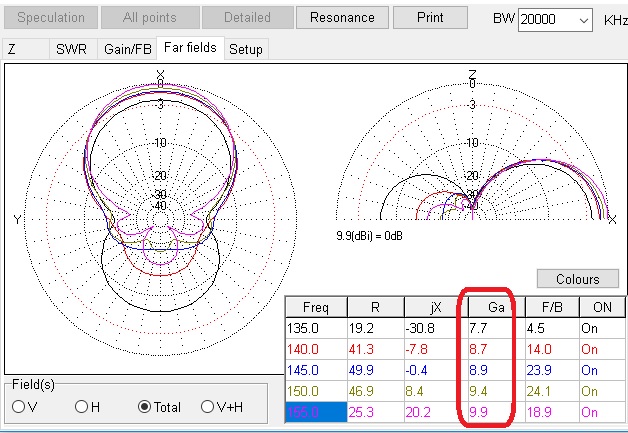Switch to the Z tab
628x433 pixels.
(x=26, y=49)
